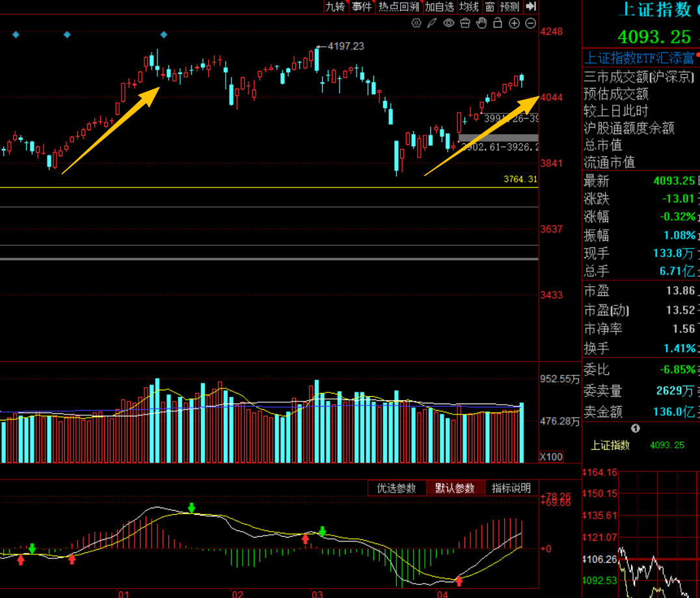Viewport: 700px width, 598px height.
Task: Open the 指标说明 indicator description
Action: pyautogui.click(x=511, y=488)
